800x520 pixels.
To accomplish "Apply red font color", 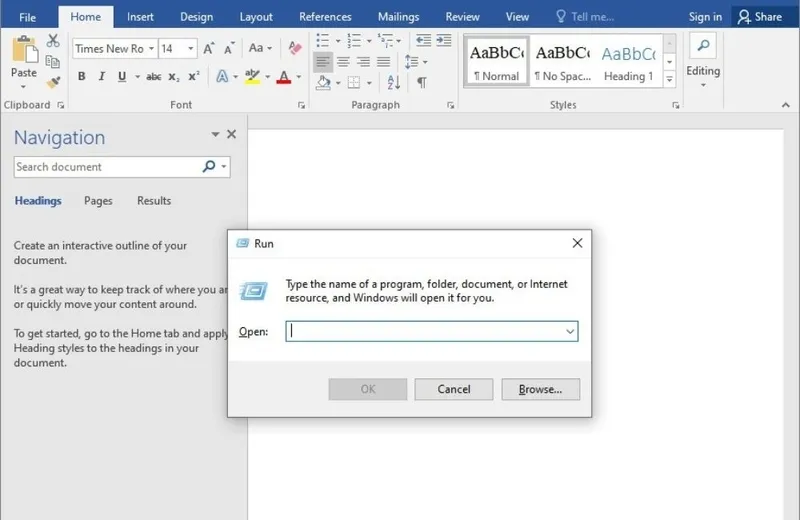I will (284, 77).
